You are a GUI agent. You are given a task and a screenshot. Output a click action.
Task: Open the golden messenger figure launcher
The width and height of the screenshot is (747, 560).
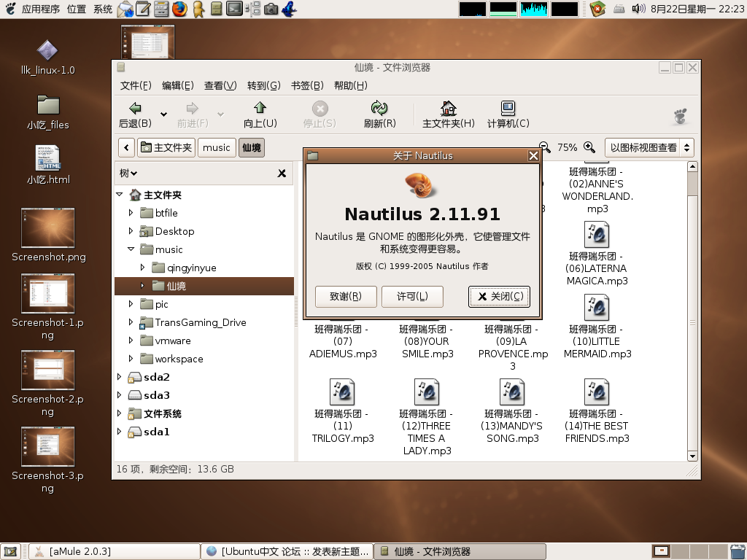click(198, 9)
